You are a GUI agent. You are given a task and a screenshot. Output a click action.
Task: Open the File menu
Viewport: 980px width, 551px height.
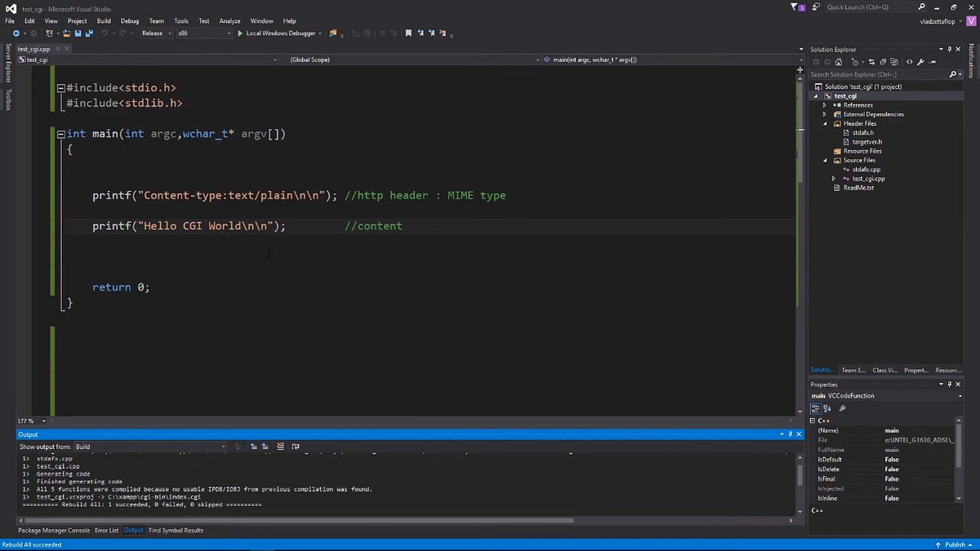click(10, 20)
